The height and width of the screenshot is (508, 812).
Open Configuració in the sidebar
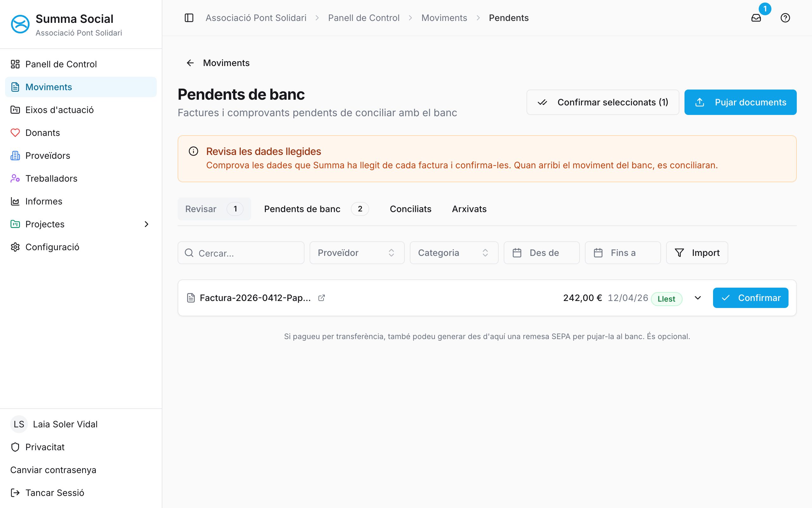click(81, 247)
